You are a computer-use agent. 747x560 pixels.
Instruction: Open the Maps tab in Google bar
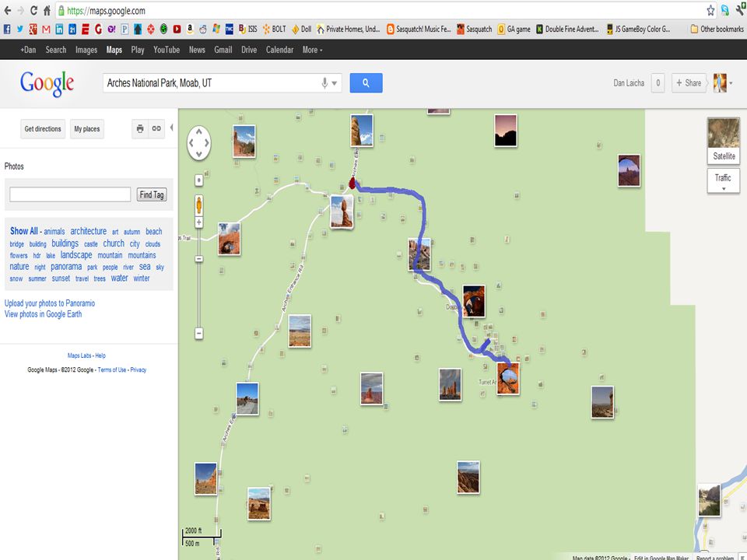pyautogui.click(x=114, y=50)
